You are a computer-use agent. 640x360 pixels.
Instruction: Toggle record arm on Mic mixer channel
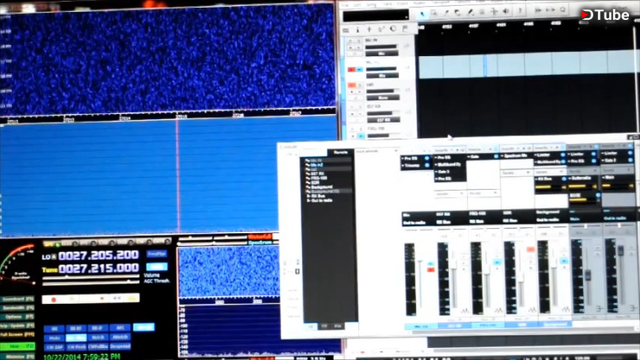point(431,270)
